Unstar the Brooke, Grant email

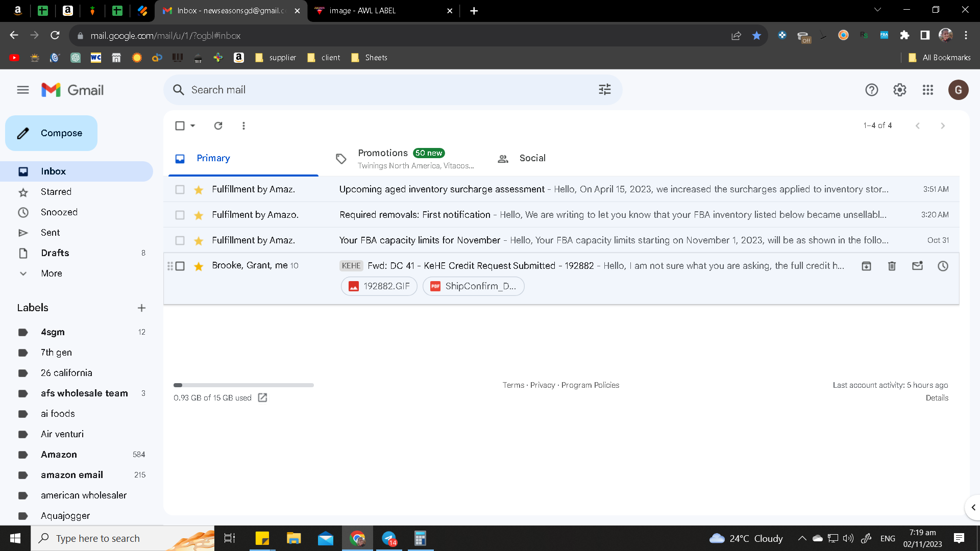pyautogui.click(x=199, y=266)
